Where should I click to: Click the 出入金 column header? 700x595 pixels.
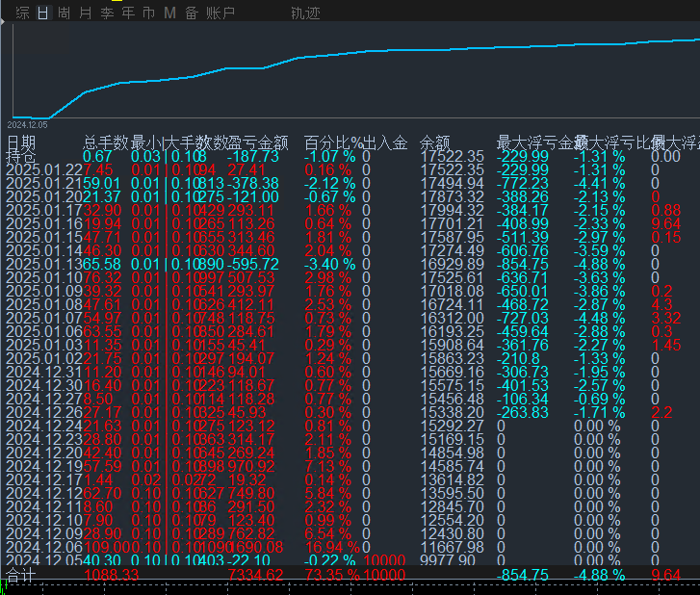pos(385,142)
